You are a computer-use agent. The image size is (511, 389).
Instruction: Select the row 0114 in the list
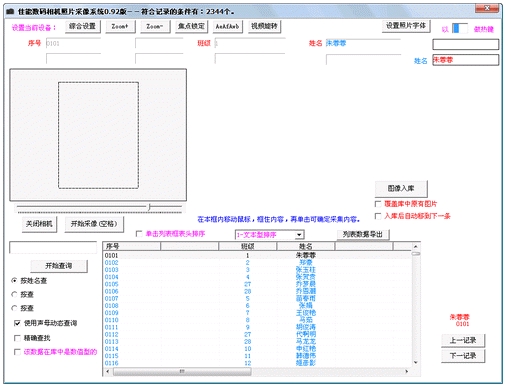257,349
